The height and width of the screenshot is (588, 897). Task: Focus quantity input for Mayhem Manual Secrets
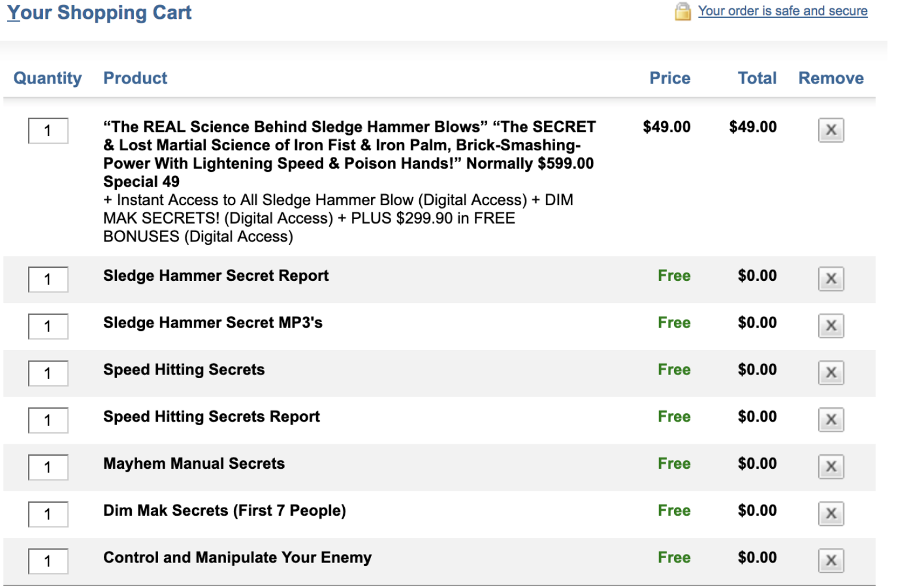coord(48,467)
